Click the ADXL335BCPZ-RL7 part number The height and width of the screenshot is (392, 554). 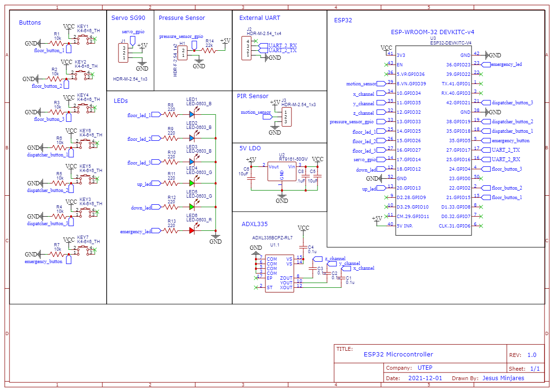(x=272, y=238)
